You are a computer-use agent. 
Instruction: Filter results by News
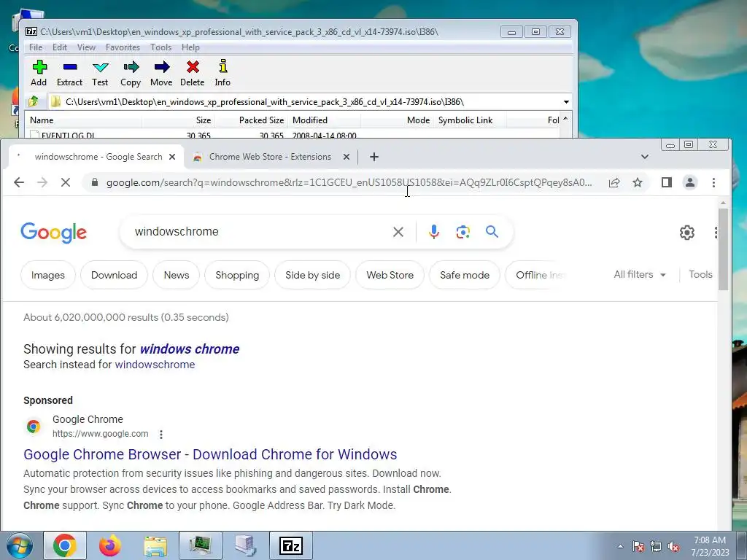coord(177,275)
